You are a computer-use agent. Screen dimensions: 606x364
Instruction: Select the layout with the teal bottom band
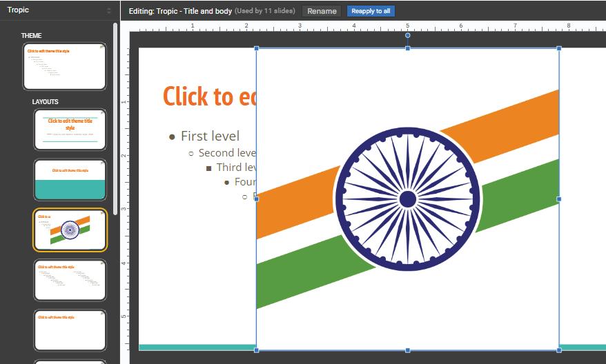pyautogui.click(x=70, y=180)
